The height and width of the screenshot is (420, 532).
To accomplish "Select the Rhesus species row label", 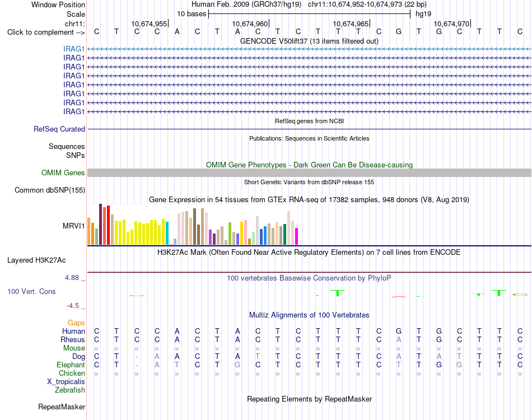I will pos(73,339).
